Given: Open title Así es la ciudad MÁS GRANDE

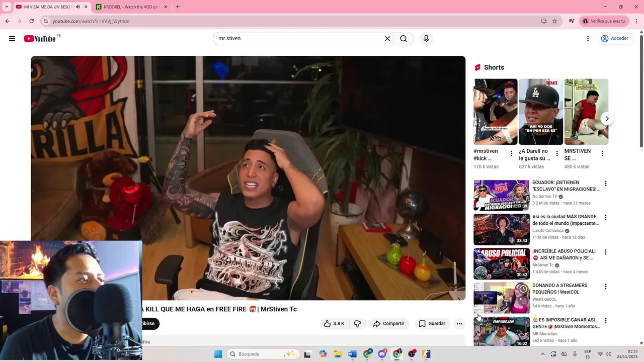Looking at the screenshot, I should point(566,220).
